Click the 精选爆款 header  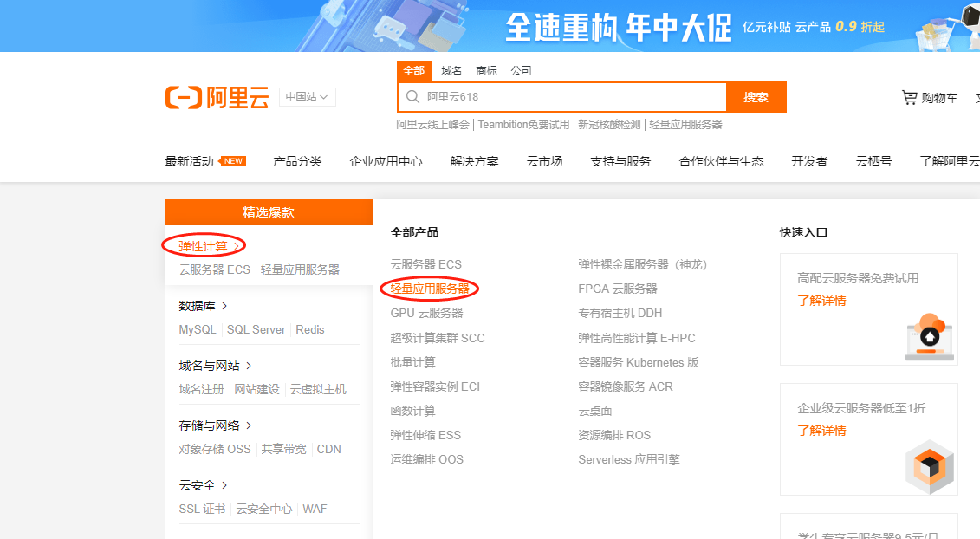click(269, 212)
